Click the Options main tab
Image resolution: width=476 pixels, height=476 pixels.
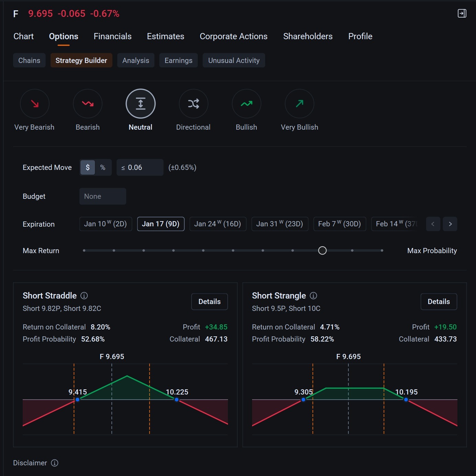click(x=64, y=36)
